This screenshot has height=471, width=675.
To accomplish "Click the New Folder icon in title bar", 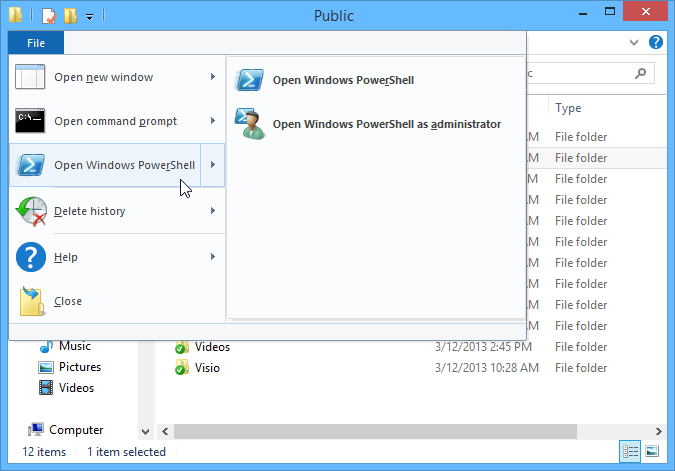I will (x=69, y=16).
